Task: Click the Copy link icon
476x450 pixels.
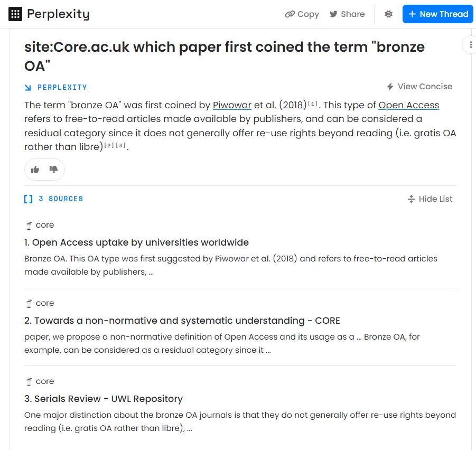Action: point(290,14)
